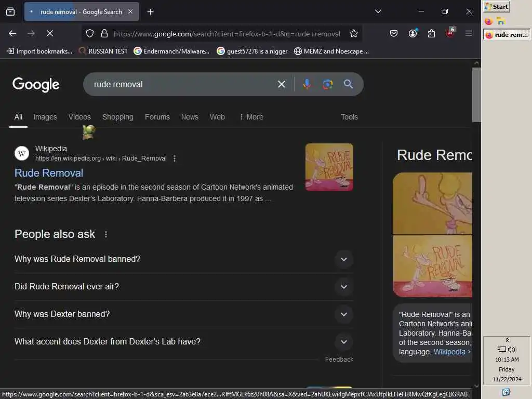
Task: Select rude rem... taskbar button
Action: [x=507, y=35]
